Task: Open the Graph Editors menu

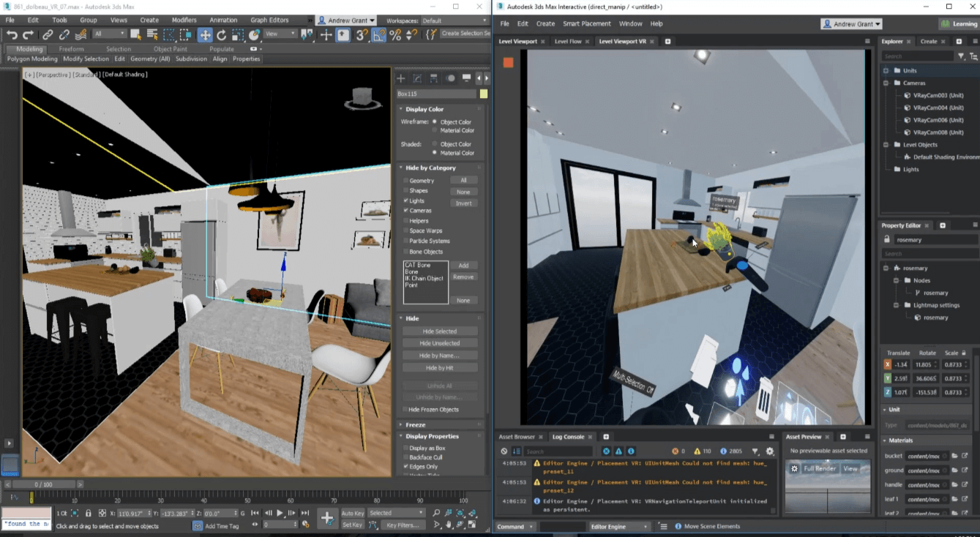Action: click(x=269, y=20)
